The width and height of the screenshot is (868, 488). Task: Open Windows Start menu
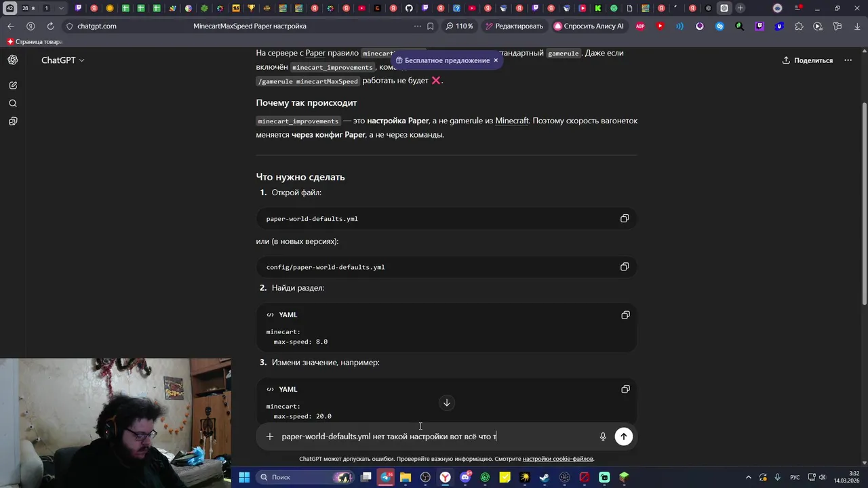pos(244,477)
